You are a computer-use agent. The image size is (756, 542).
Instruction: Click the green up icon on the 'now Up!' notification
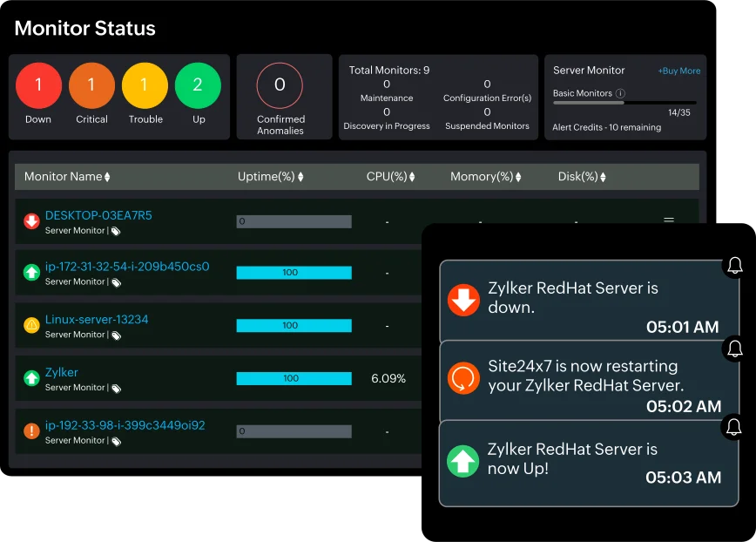click(464, 461)
